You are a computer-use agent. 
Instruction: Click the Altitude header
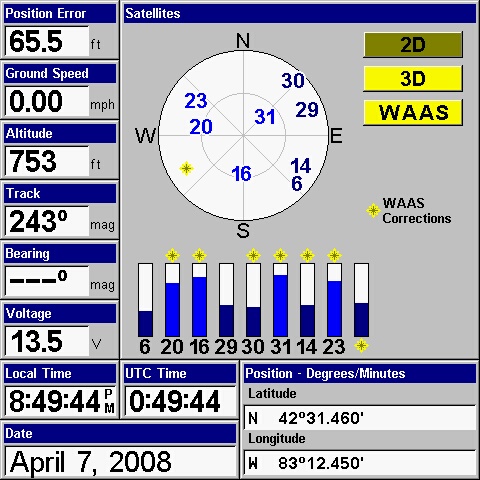(x=60, y=134)
